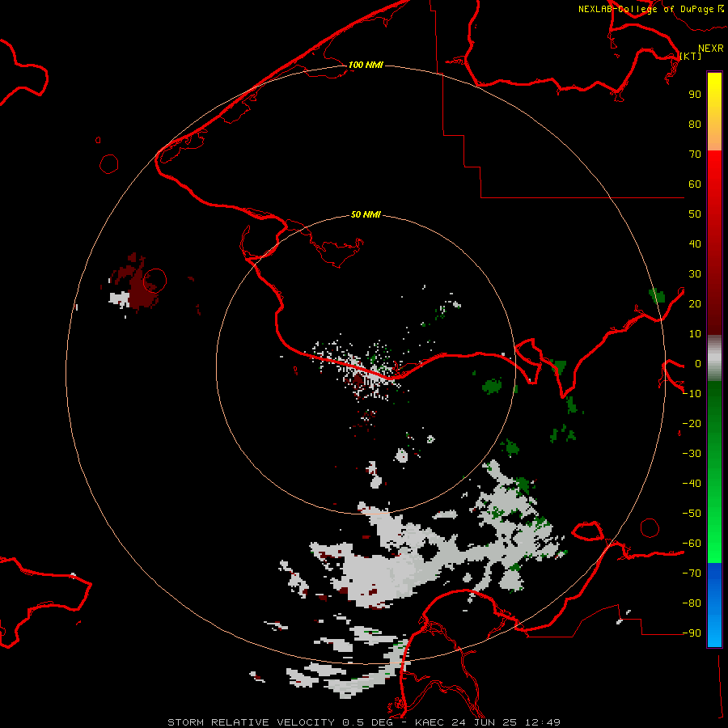Click the positive 70 knot scale value
The height and width of the screenshot is (728, 728).
click(x=695, y=154)
